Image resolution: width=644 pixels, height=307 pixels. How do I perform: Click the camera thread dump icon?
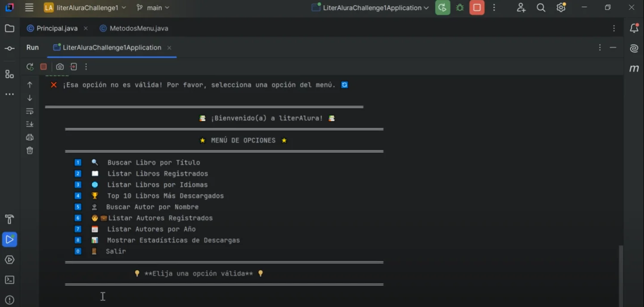[x=60, y=67]
